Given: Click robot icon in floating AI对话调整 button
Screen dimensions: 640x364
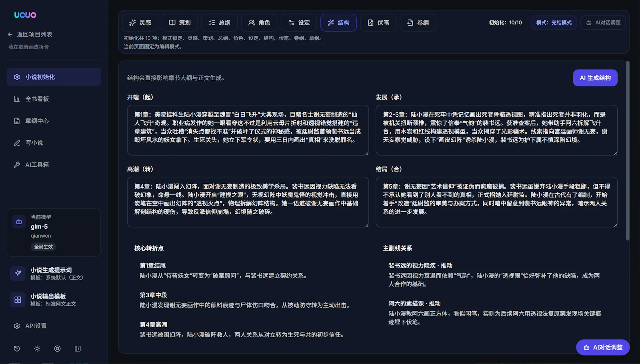Looking at the screenshot, I should pyautogui.click(x=586, y=348).
